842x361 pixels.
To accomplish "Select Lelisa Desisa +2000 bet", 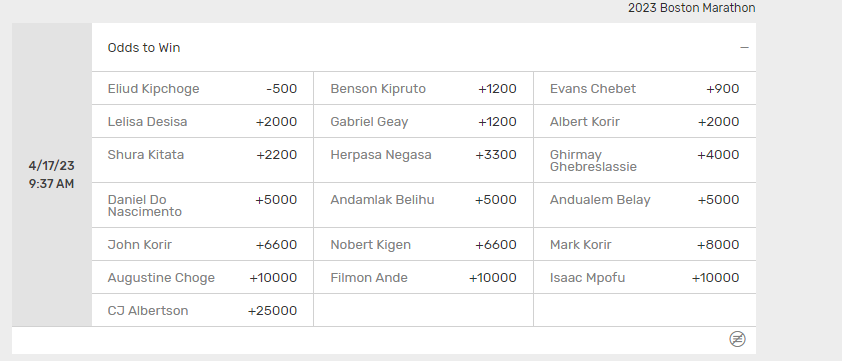I will point(202,121).
